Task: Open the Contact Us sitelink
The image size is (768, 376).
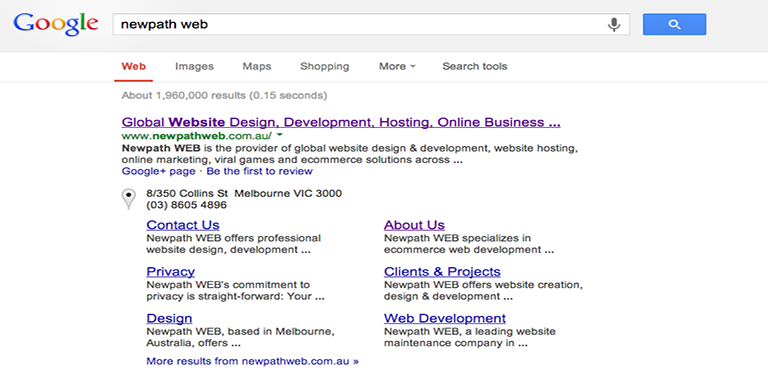Action: coord(183,225)
